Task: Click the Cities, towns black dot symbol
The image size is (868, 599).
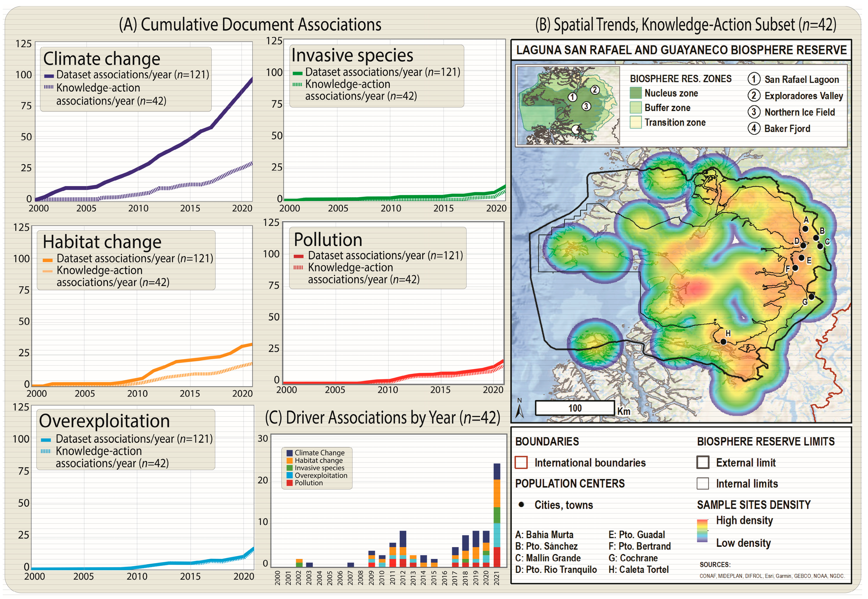Action: click(x=521, y=504)
